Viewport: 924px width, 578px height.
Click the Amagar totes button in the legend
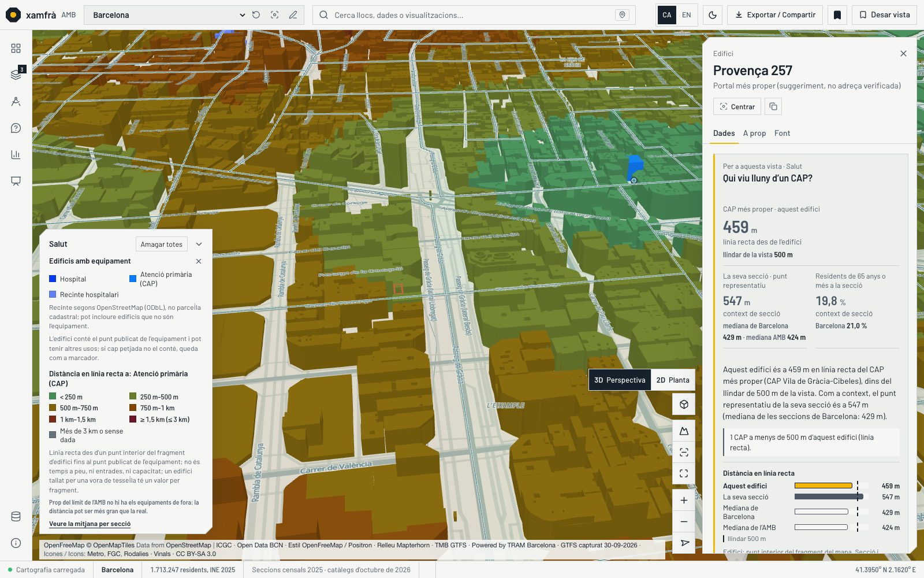point(162,244)
